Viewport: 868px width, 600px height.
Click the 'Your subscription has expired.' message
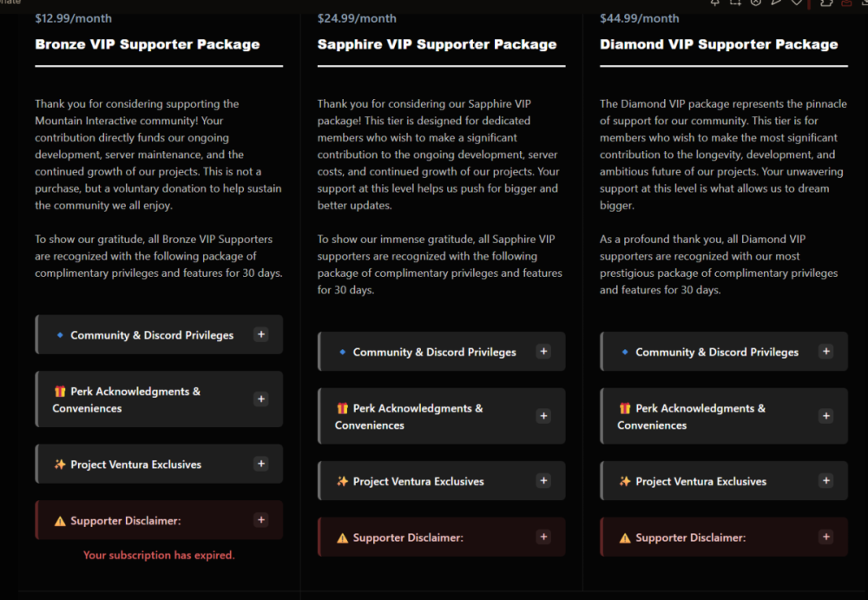[x=159, y=555]
